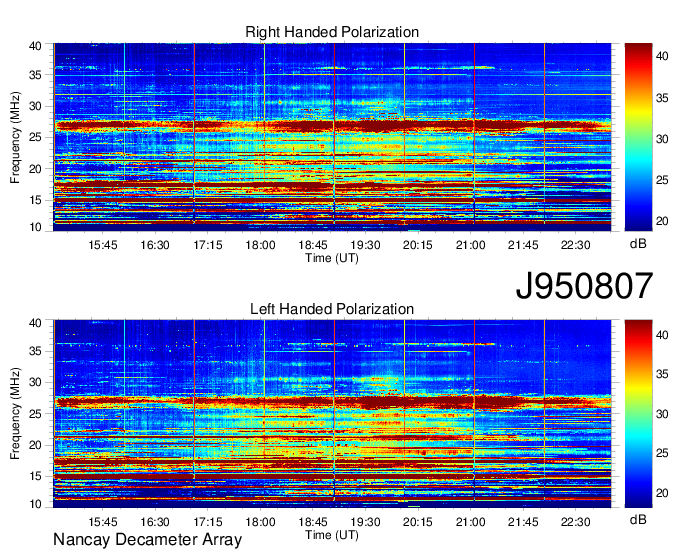Click the 25 dB label on Right Handed color bar
The image size is (680, 552).
662,180
